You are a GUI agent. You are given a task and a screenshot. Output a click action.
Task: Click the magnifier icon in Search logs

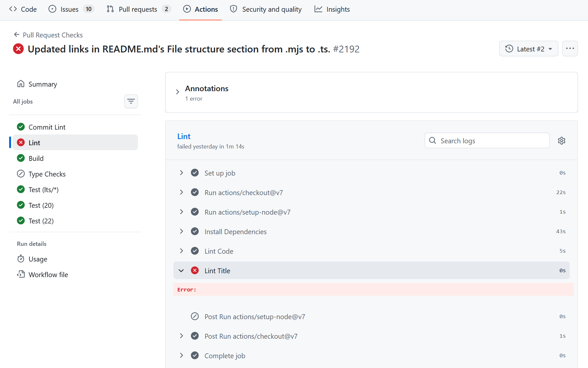click(433, 140)
